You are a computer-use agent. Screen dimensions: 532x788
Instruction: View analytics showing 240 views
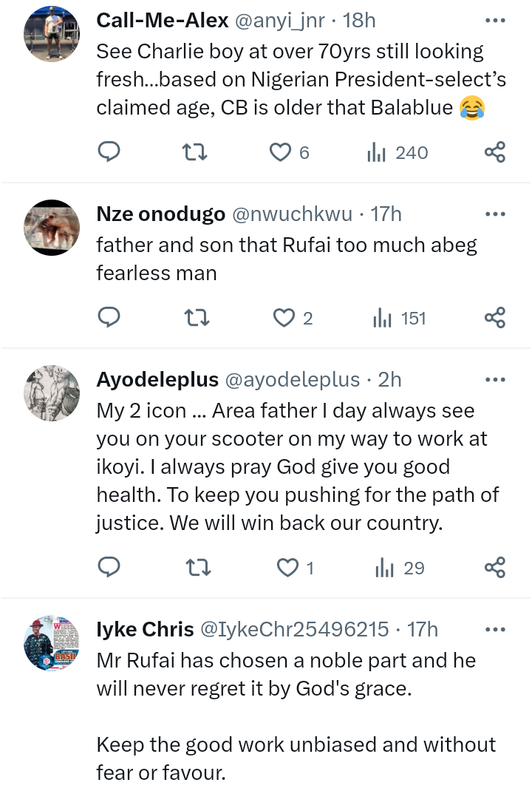[397, 152]
